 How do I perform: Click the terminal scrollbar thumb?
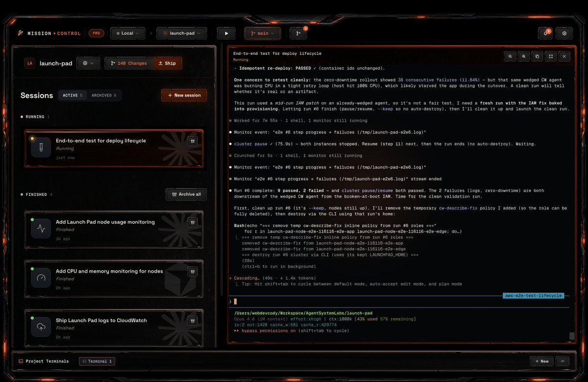click(x=572, y=336)
